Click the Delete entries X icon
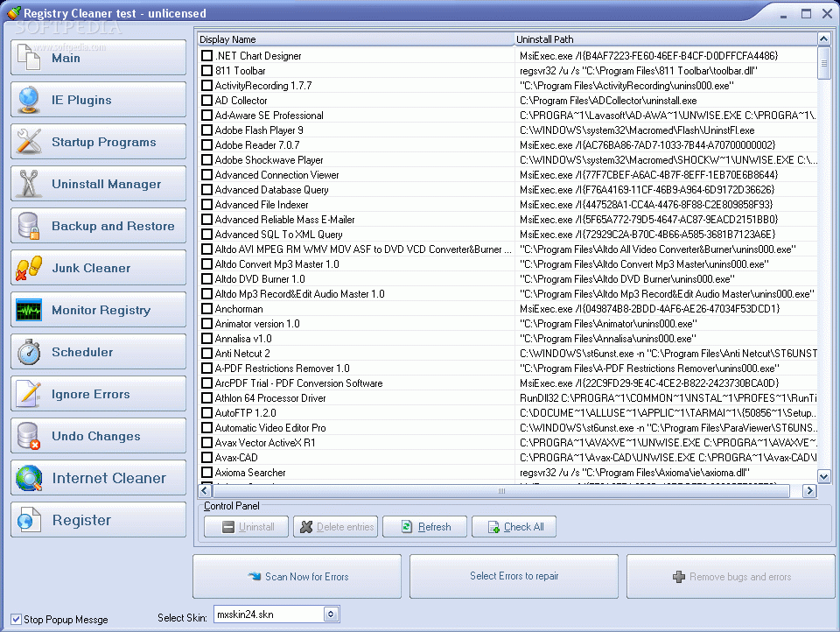The height and width of the screenshot is (632, 840). click(x=306, y=527)
